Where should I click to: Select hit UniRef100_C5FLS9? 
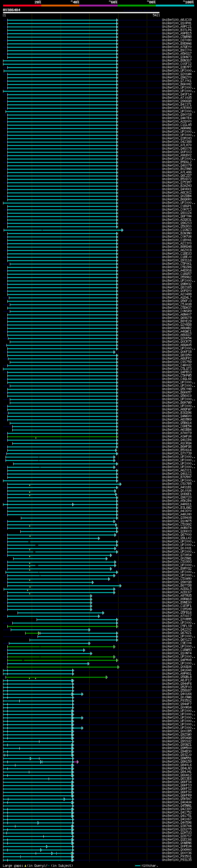[177, 626]
